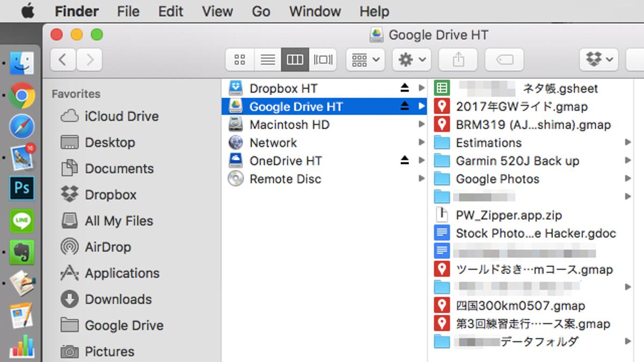
Task: Open Photoshop from the Dock
Action: tap(21, 188)
